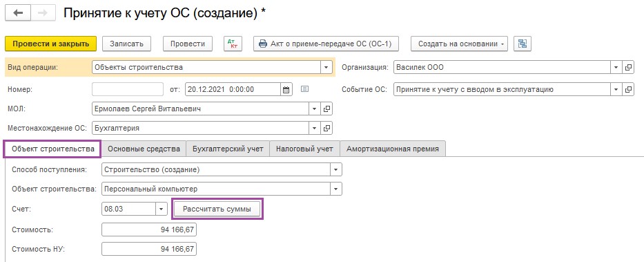The height and width of the screenshot is (262, 644).
Task: Open document structure icon beside Создать на основании
Action: (523, 44)
